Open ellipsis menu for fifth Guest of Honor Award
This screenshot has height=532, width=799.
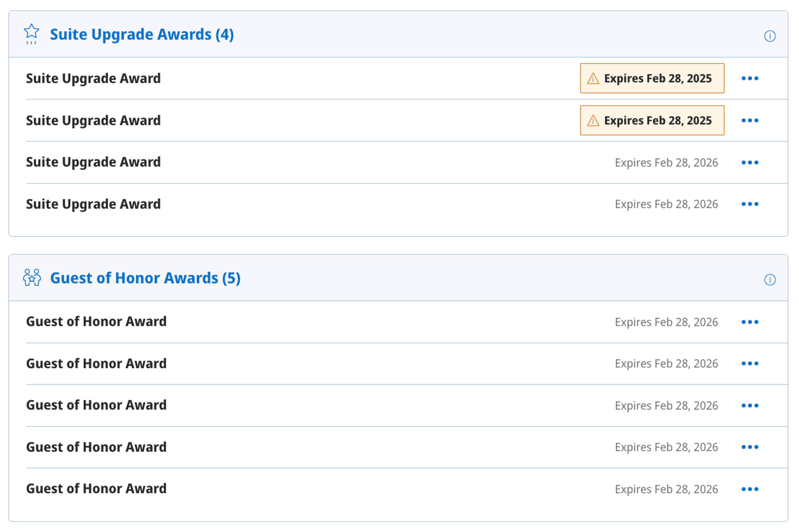(x=749, y=489)
